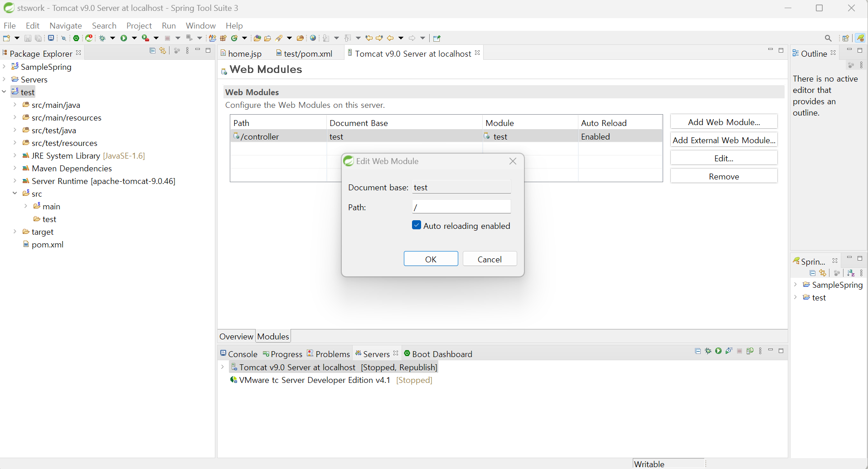
Task: Close the Edit Web Module dialog with X
Action: pyautogui.click(x=513, y=161)
